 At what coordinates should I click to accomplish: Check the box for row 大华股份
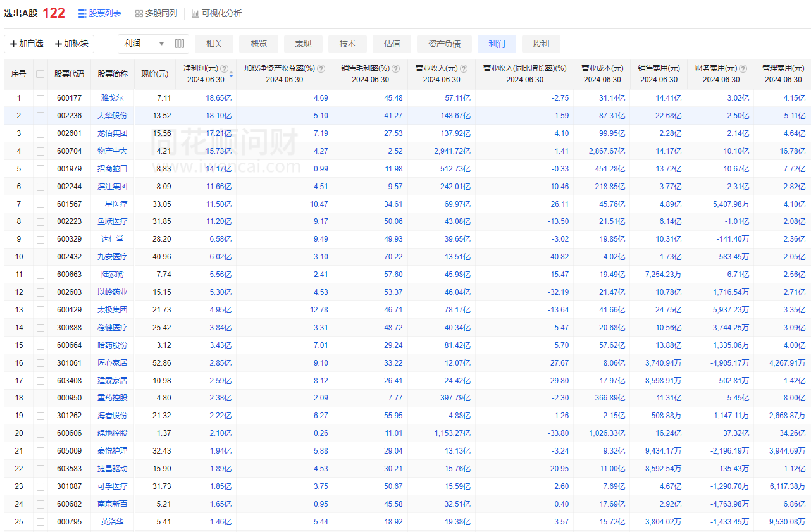tap(40, 116)
